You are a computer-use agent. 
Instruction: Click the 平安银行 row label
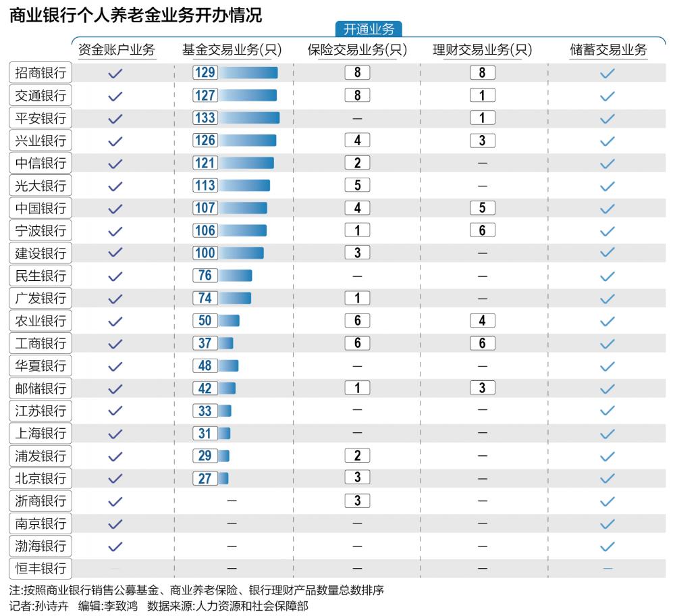coord(40,118)
